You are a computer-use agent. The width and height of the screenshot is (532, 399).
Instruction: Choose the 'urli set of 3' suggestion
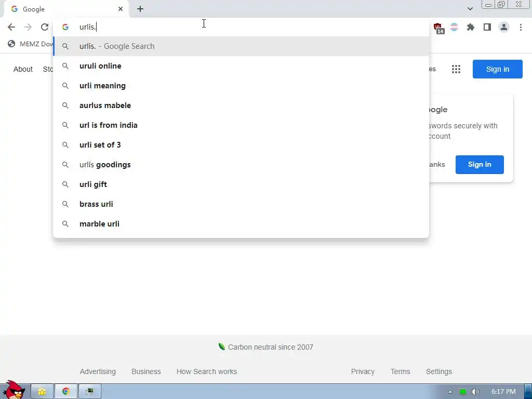coord(241,145)
